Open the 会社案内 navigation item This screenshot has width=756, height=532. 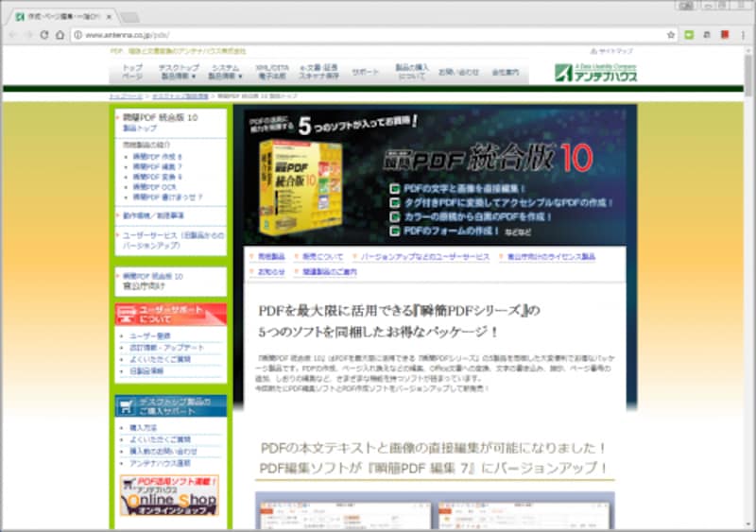506,72
